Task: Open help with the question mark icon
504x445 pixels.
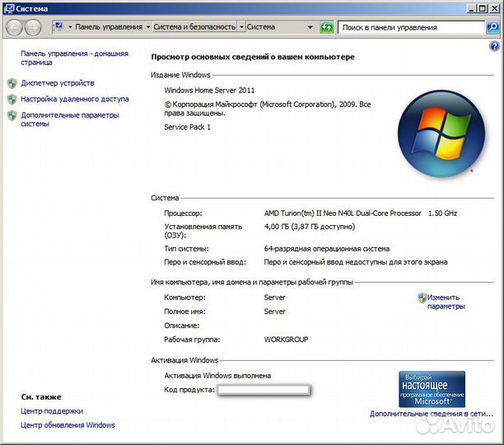Action: pos(494,47)
